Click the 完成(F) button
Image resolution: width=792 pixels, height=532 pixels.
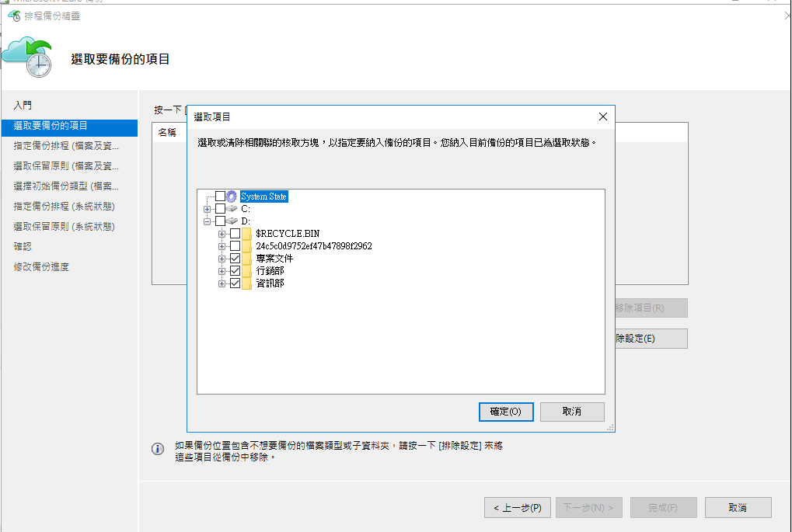tap(663, 508)
